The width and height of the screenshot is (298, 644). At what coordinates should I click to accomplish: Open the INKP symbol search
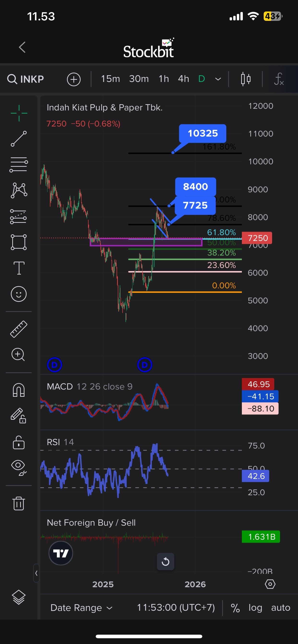point(25,79)
